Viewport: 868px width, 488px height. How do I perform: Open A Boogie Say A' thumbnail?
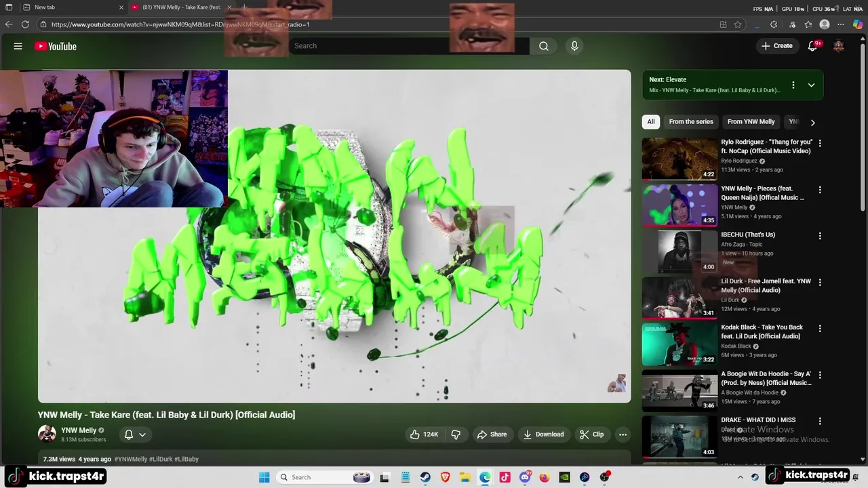(x=679, y=390)
